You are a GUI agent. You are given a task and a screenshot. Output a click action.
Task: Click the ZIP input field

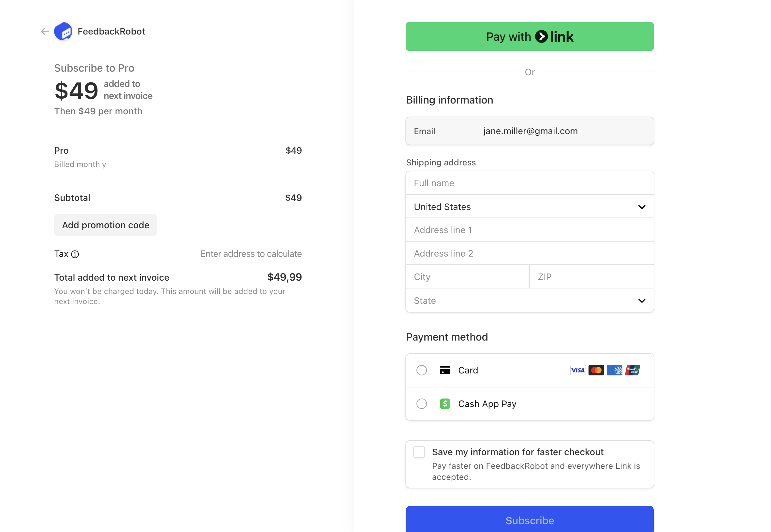point(591,277)
